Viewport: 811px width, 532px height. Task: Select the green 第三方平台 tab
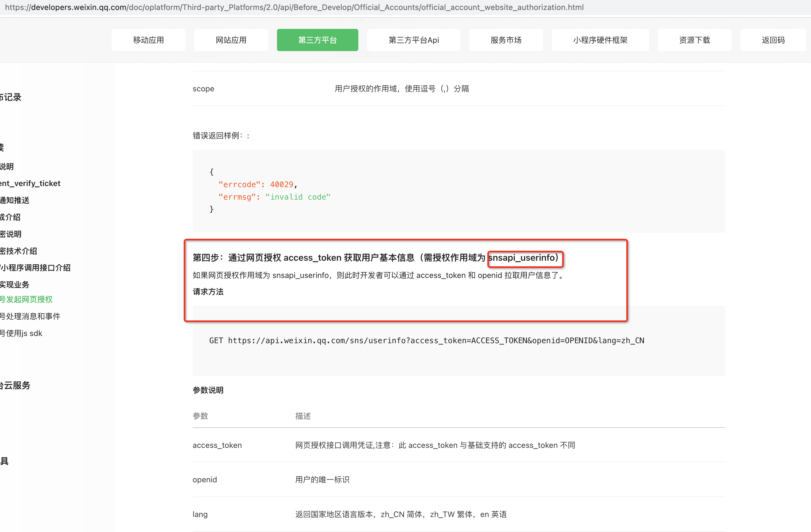[x=317, y=40]
